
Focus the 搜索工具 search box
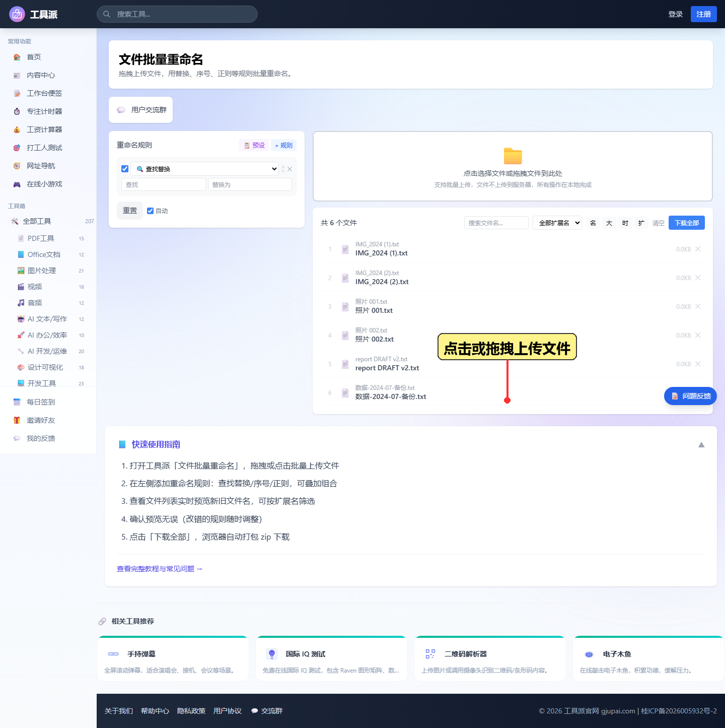(177, 14)
